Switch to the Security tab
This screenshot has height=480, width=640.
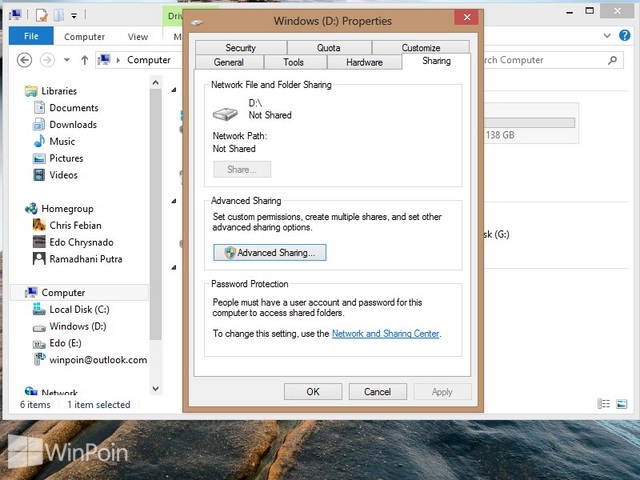pyautogui.click(x=241, y=48)
